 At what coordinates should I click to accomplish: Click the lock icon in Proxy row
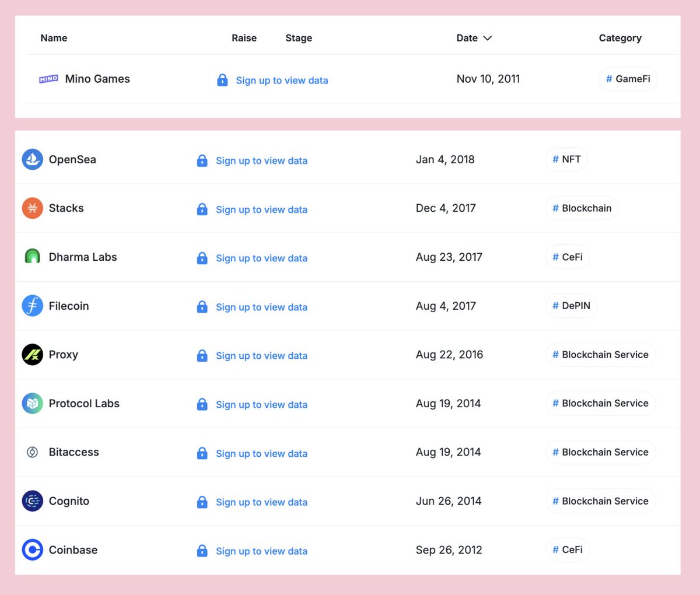click(x=202, y=355)
